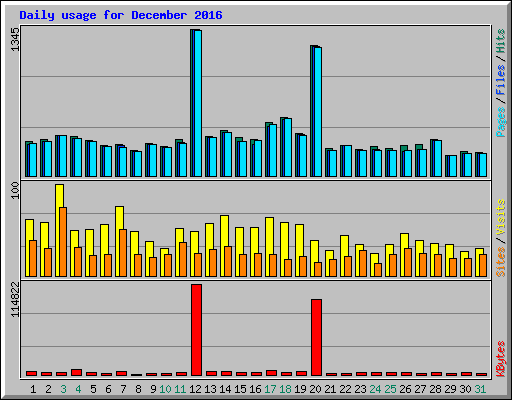Screen dimensions: 512x400
Task: Click the green day label 10
Action: click(x=165, y=389)
